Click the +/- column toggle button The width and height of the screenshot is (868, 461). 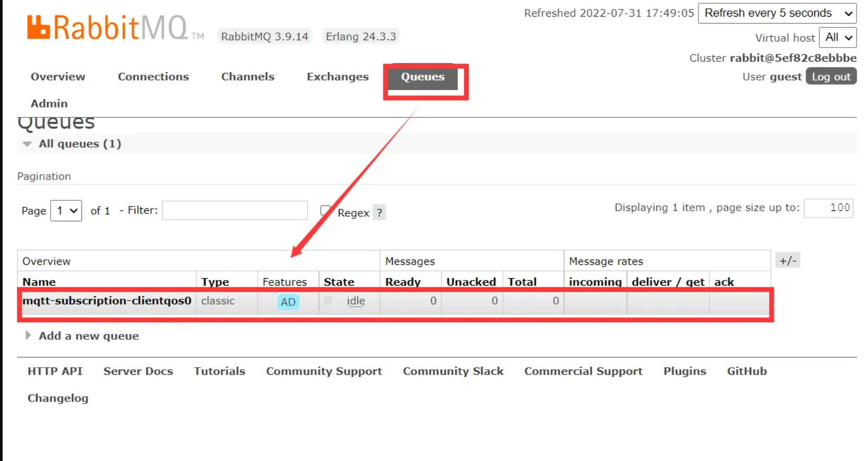click(788, 261)
